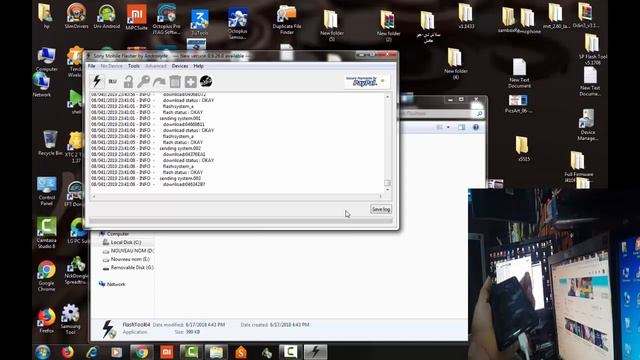Select the Camtasia Studio 8 desktop shortcut

(x=47, y=233)
